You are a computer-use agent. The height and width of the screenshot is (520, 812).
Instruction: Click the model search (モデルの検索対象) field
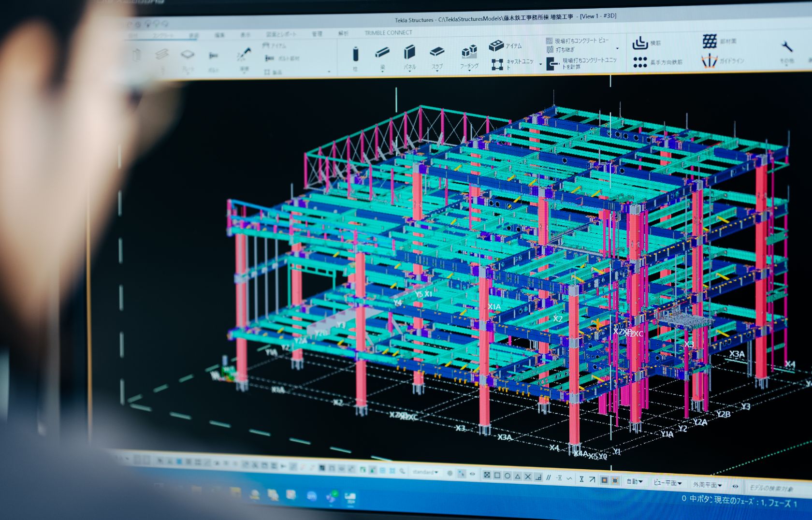(771, 488)
